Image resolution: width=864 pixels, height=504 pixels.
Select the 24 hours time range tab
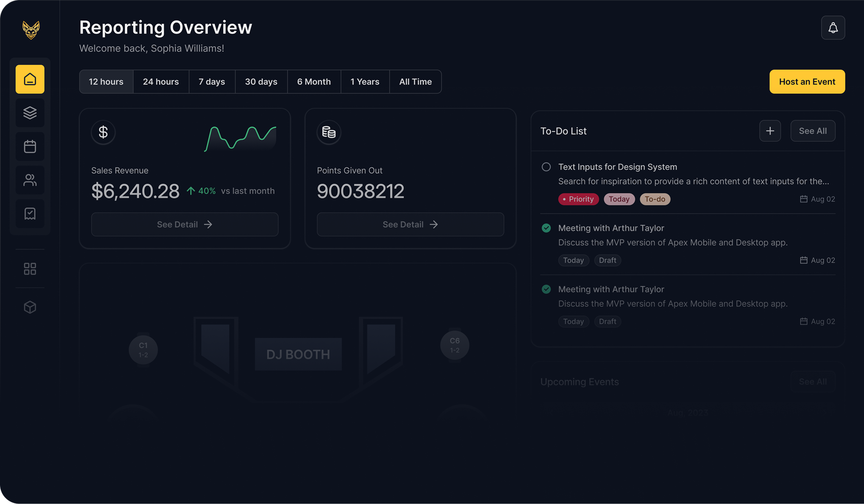(161, 82)
